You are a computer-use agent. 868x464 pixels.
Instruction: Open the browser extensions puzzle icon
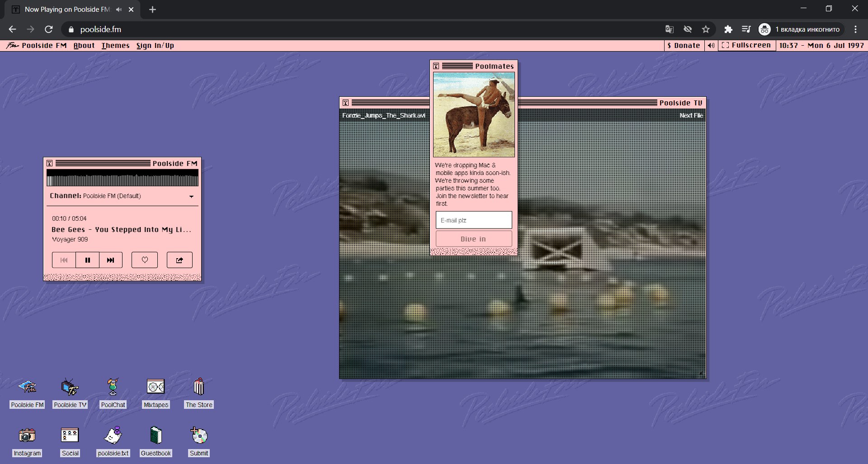click(x=728, y=29)
